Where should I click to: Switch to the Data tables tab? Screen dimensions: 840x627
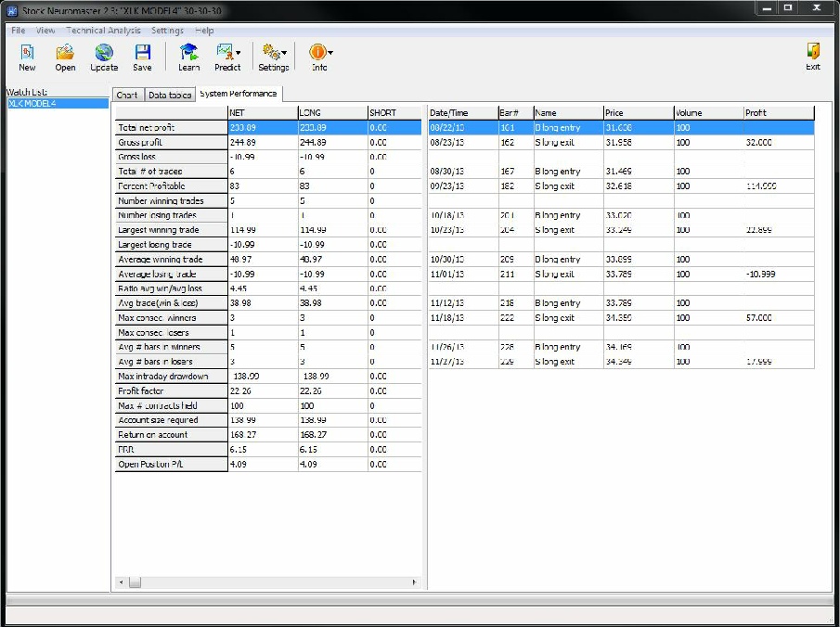[x=170, y=95]
